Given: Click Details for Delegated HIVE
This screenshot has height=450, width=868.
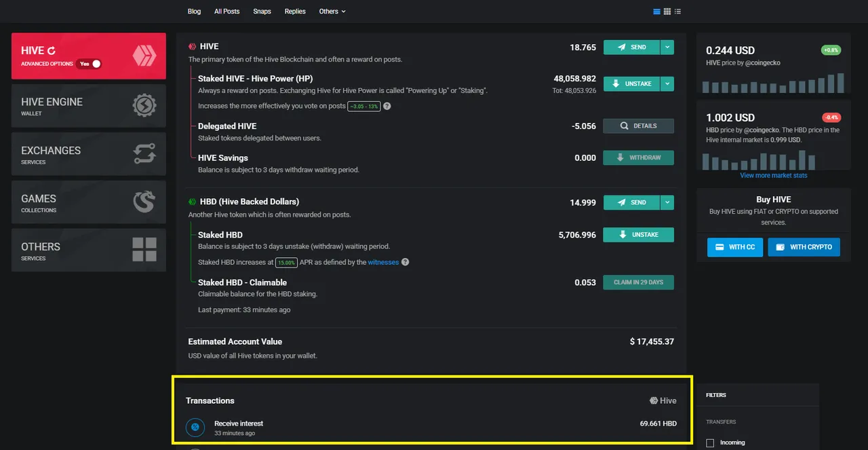Looking at the screenshot, I should click(x=638, y=126).
